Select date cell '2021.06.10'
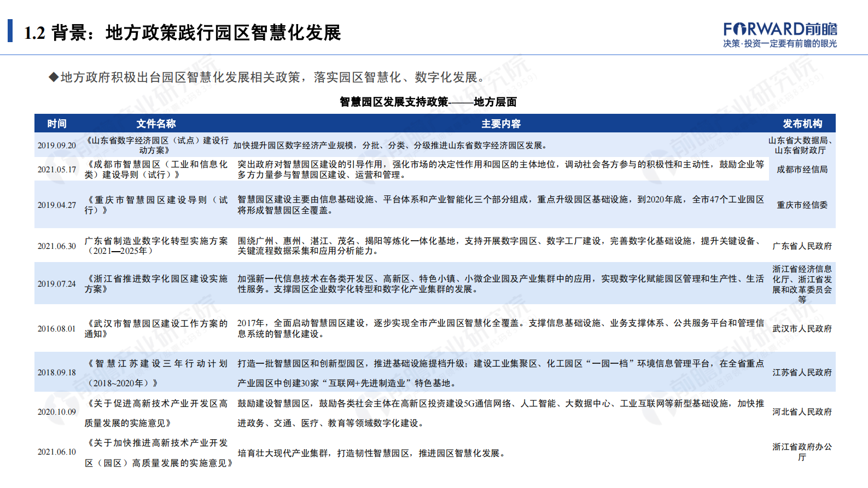 (57, 452)
